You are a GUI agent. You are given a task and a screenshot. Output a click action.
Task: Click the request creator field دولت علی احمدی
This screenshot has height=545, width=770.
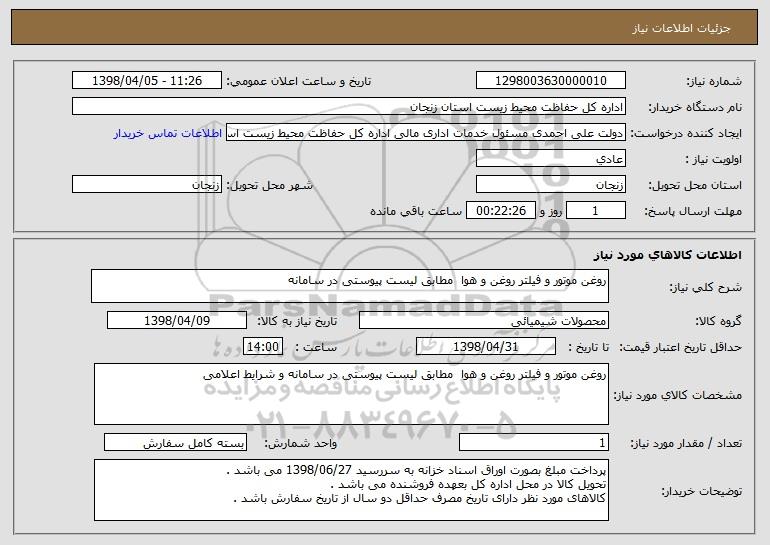(x=426, y=133)
